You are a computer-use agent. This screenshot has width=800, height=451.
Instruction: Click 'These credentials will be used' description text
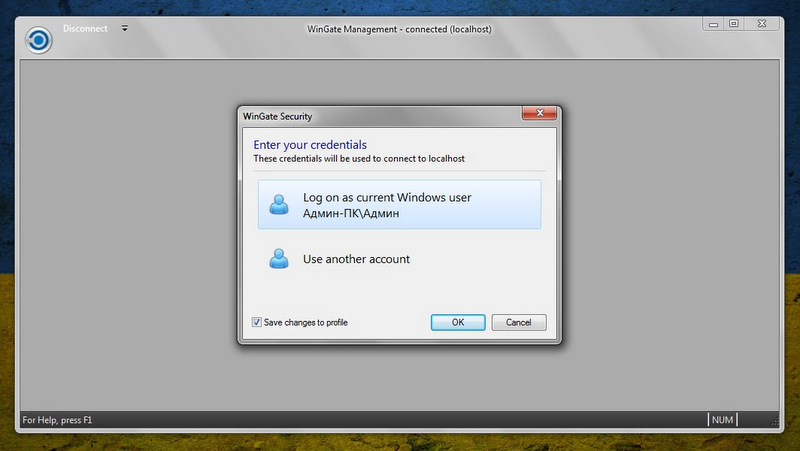[x=359, y=159]
